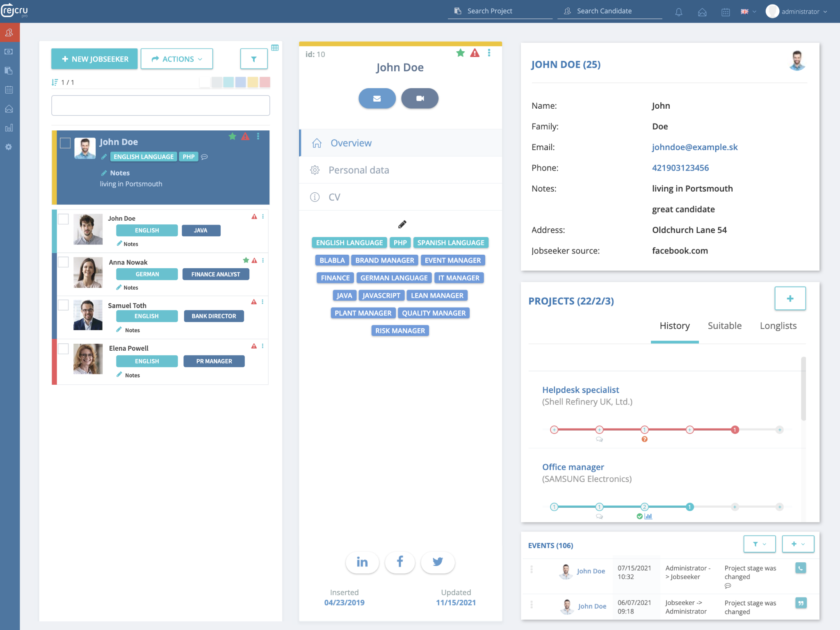Open calendar icon in left sidebar

click(x=9, y=90)
